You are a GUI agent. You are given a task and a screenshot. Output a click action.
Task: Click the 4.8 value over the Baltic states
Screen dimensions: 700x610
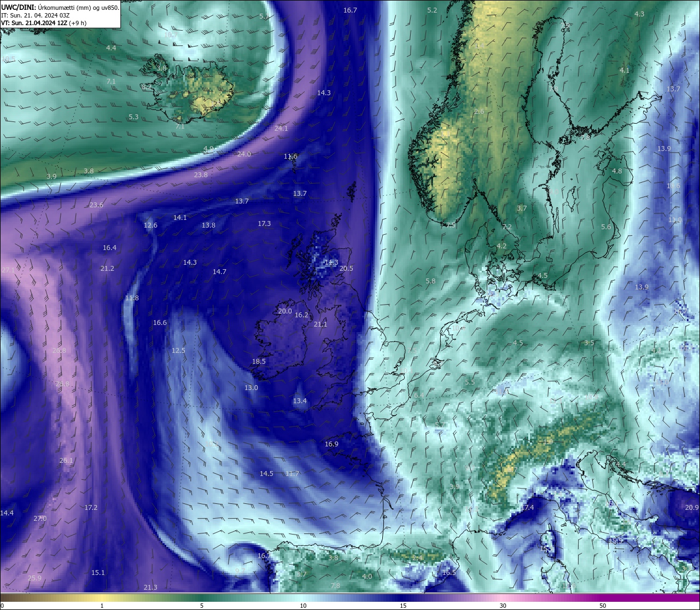(617, 171)
